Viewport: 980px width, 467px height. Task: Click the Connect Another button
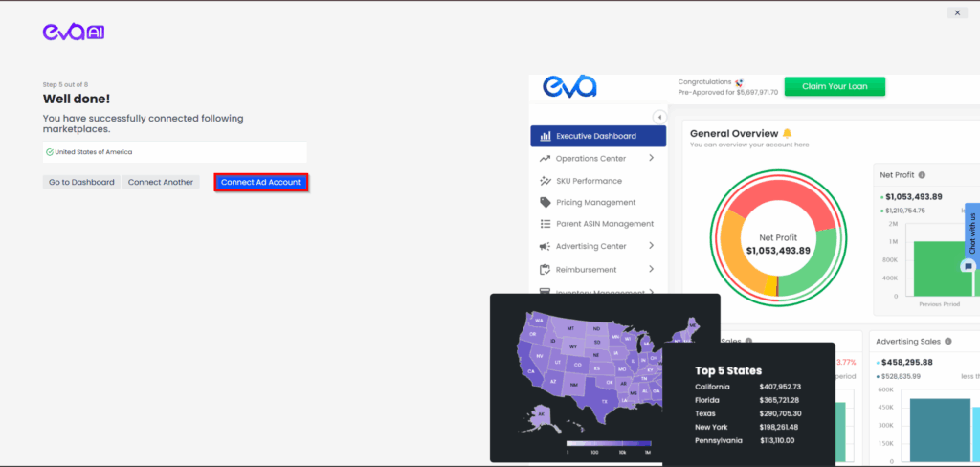(161, 182)
